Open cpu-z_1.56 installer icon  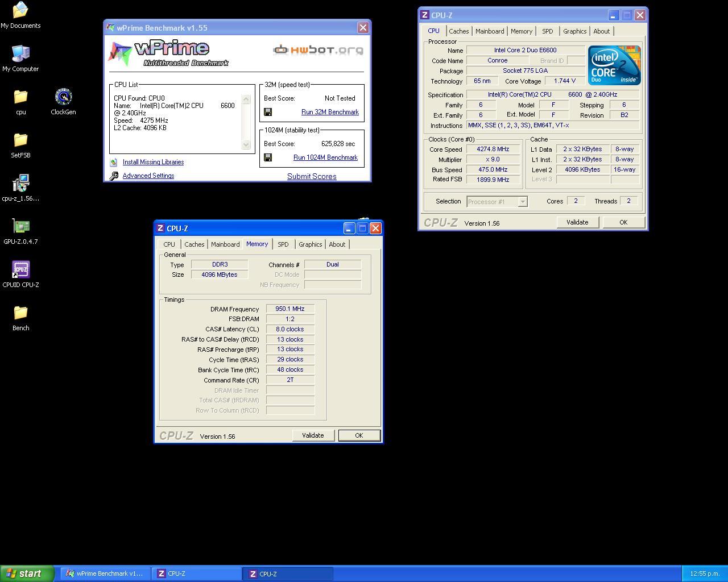[20, 183]
